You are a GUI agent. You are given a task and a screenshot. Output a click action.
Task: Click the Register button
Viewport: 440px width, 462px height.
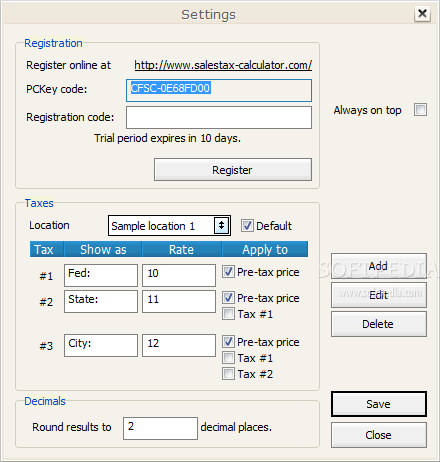tap(233, 170)
